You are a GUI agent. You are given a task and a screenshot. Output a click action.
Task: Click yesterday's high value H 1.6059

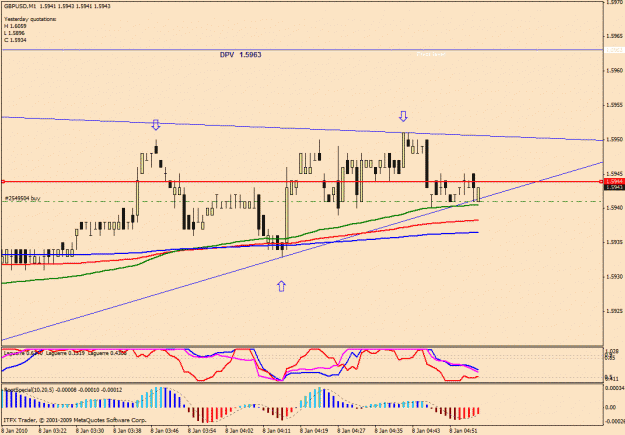(x=15, y=26)
